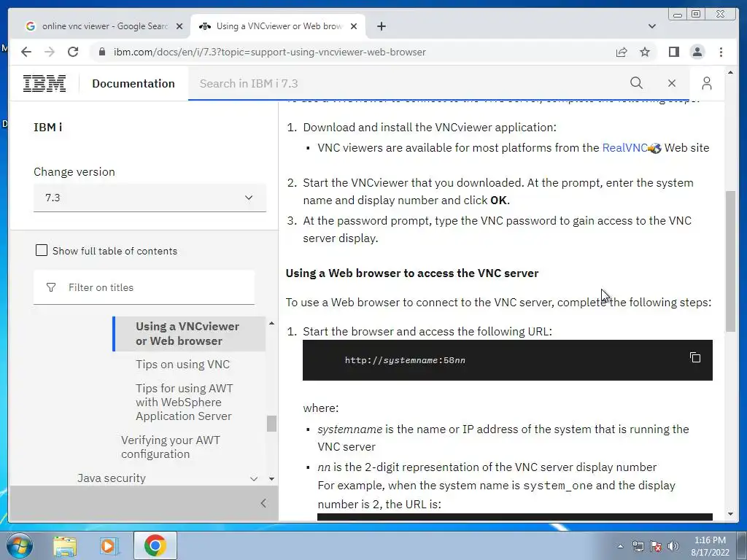Click the Search in IBM i 7.3 field
This screenshot has height=560, width=747.
coord(405,83)
